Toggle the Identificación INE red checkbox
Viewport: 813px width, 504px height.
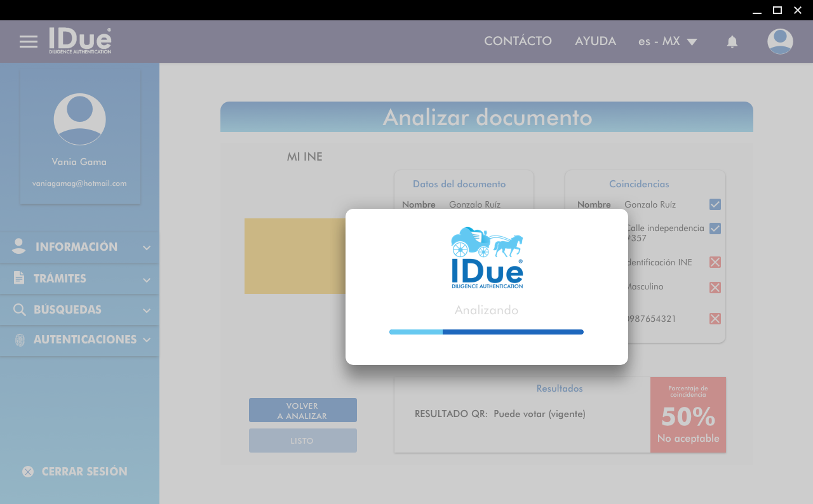pos(715,262)
